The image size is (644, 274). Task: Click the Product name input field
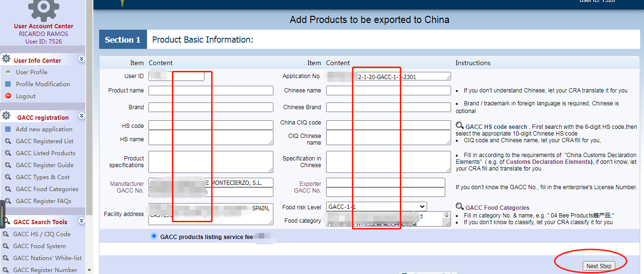(x=211, y=91)
